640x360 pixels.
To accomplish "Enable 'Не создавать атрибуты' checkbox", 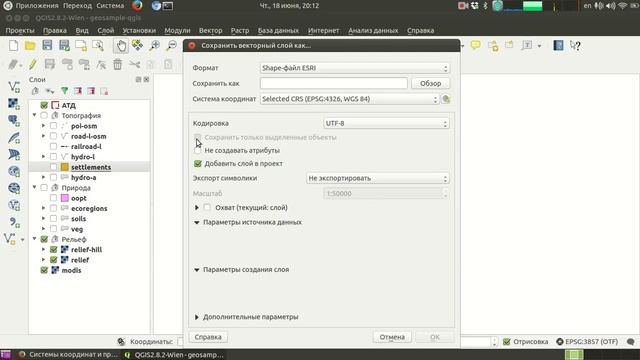I will [198, 151].
